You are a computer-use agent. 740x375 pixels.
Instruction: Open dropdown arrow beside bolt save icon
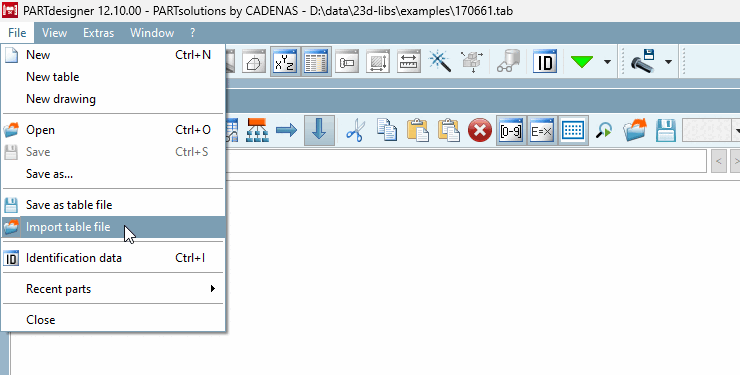[x=668, y=62]
